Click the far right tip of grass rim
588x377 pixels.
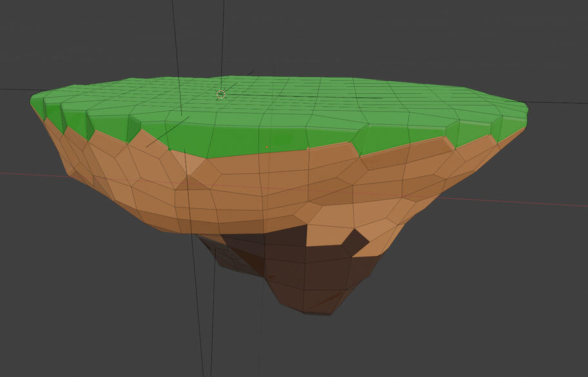tap(525, 106)
